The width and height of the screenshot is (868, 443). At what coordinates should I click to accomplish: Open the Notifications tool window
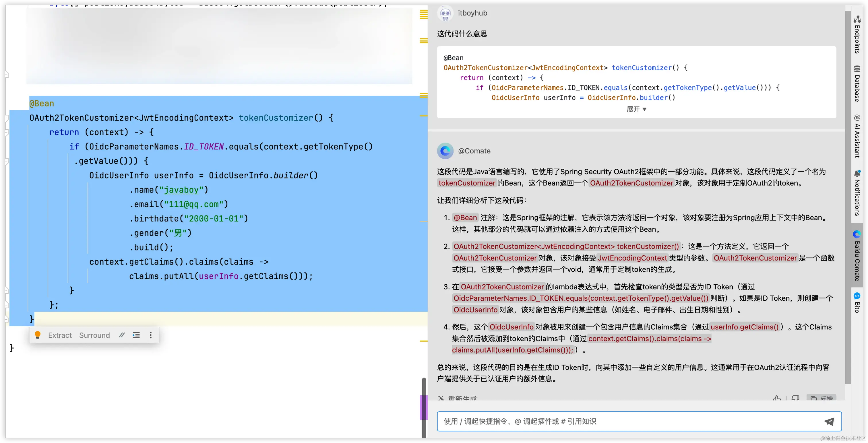(x=857, y=193)
